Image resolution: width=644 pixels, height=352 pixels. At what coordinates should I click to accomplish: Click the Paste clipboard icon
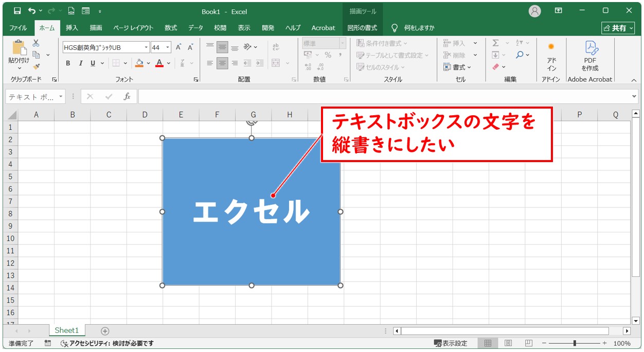click(x=19, y=47)
